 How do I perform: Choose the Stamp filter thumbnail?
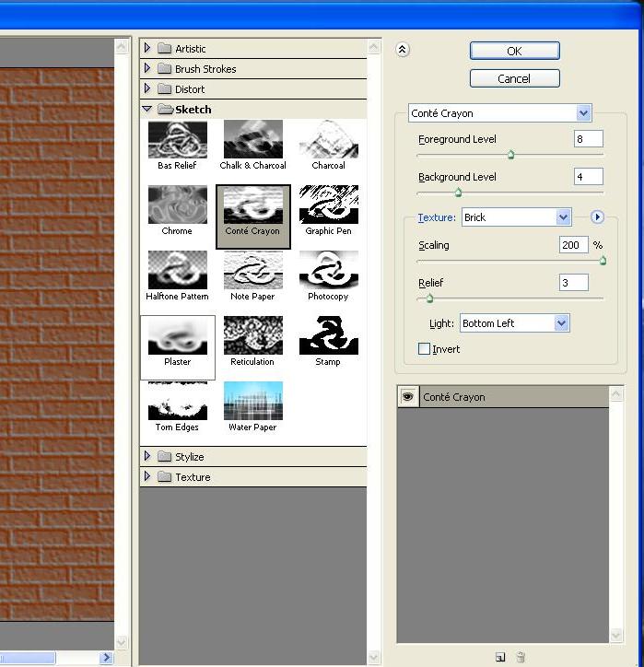328,335
